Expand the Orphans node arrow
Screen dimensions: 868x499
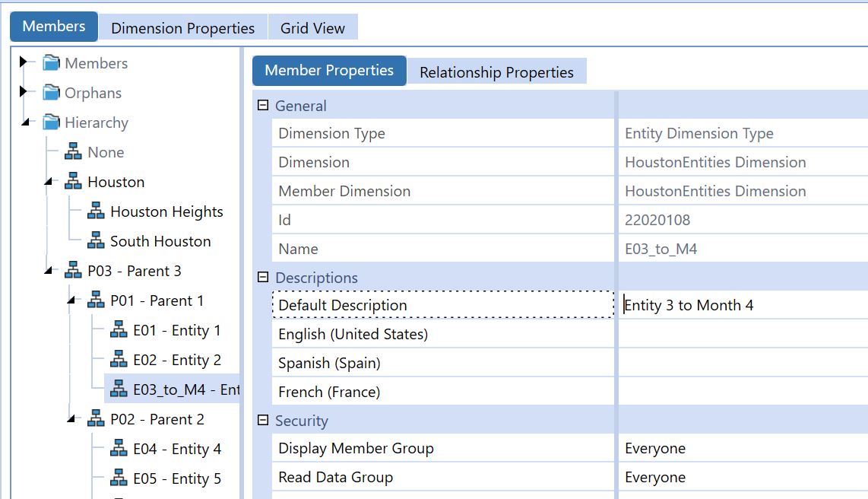24,92
